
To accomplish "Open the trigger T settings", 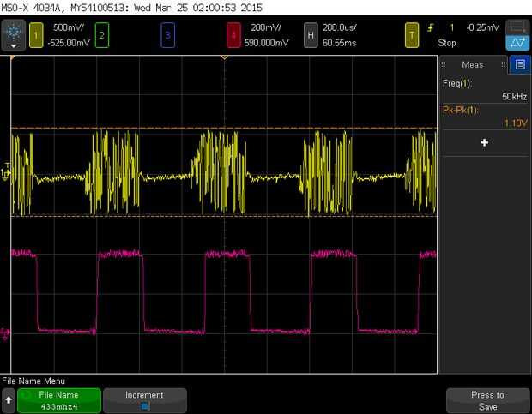I will 412,35.
